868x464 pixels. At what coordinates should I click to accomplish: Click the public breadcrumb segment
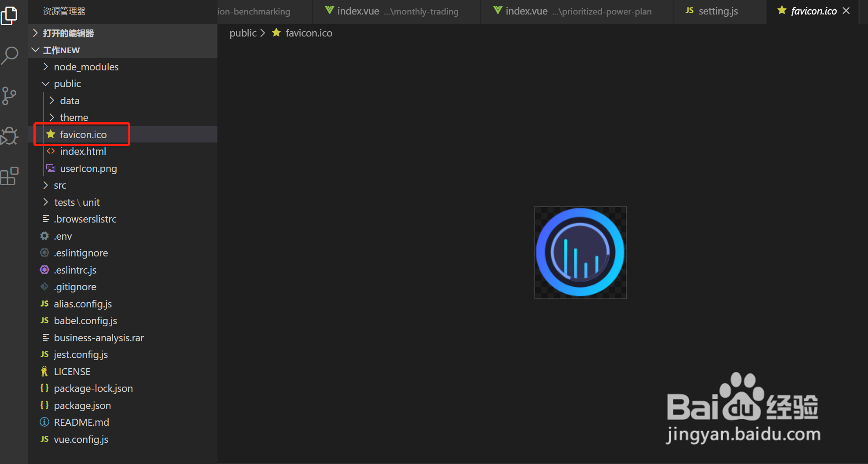(x=243, y=33)
